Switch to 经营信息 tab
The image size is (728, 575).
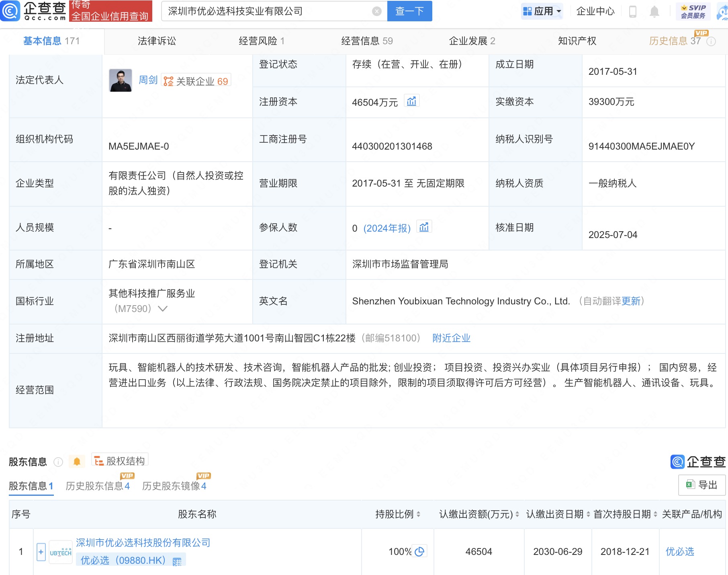coord(367,41)
